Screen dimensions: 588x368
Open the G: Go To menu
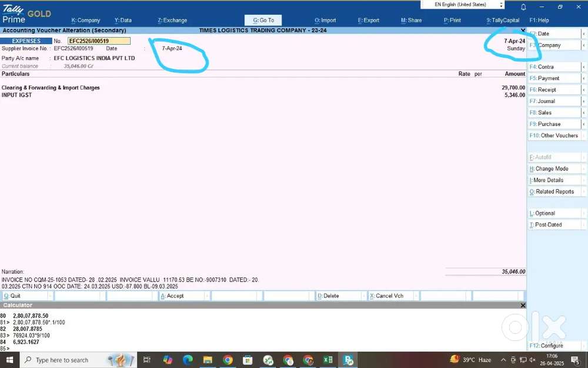(263, 20)
